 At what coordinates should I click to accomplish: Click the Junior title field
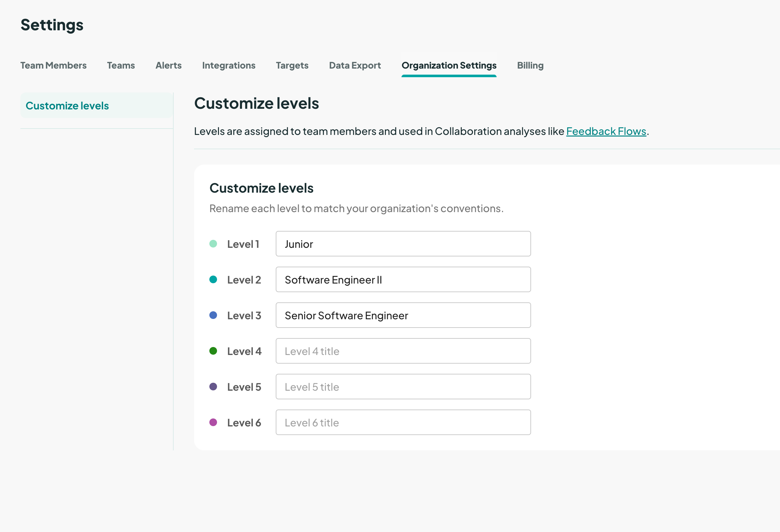tap(403, 244)
